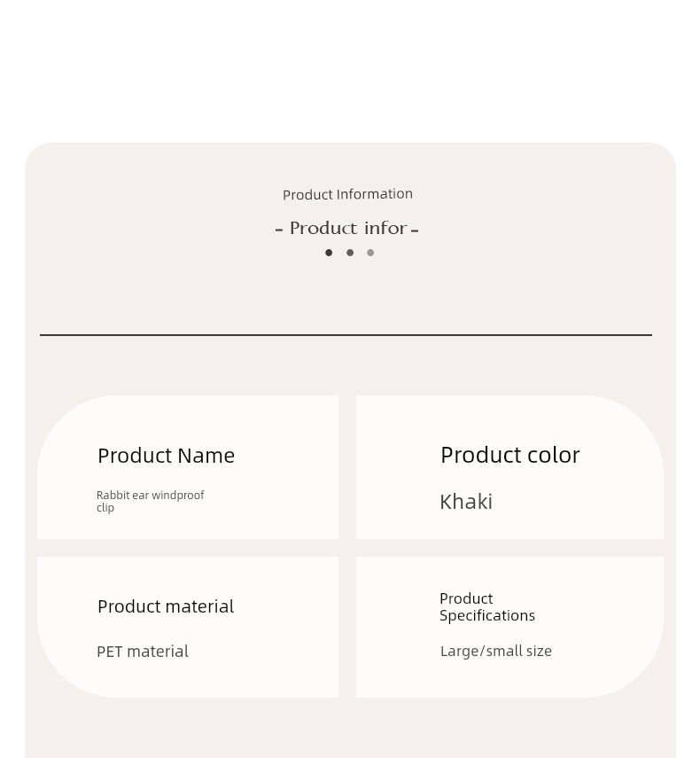Click the 'Product material' label
This screenshot has height=758, width=700.
166,606
